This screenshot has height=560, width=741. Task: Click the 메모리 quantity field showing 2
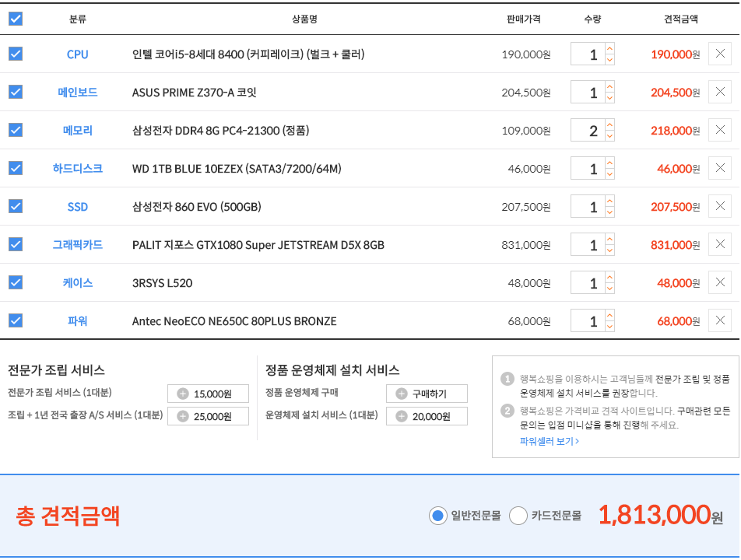[x=588, y=130]
